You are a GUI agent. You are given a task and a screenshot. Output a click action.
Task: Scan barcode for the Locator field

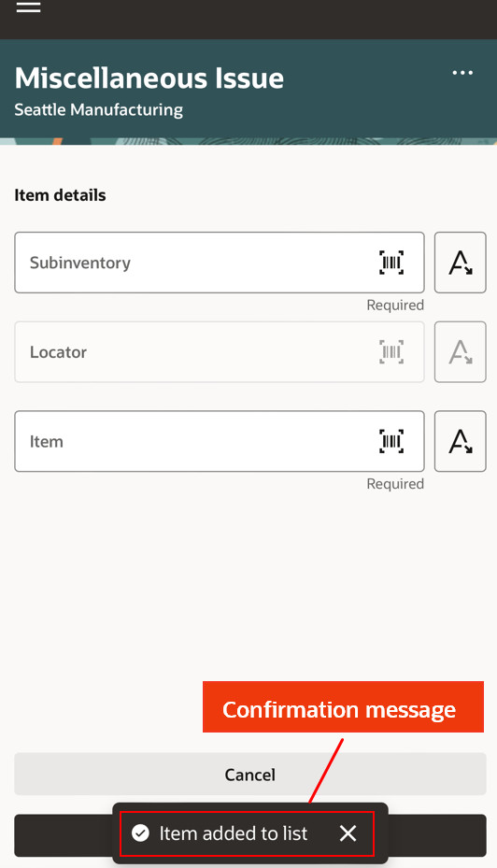click(x=391, y=352)
